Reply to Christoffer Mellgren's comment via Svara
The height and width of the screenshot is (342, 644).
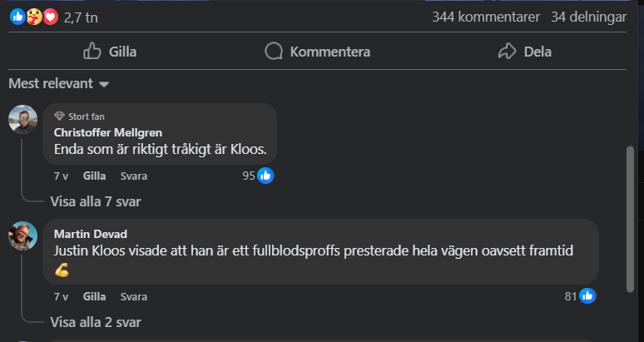134,176
